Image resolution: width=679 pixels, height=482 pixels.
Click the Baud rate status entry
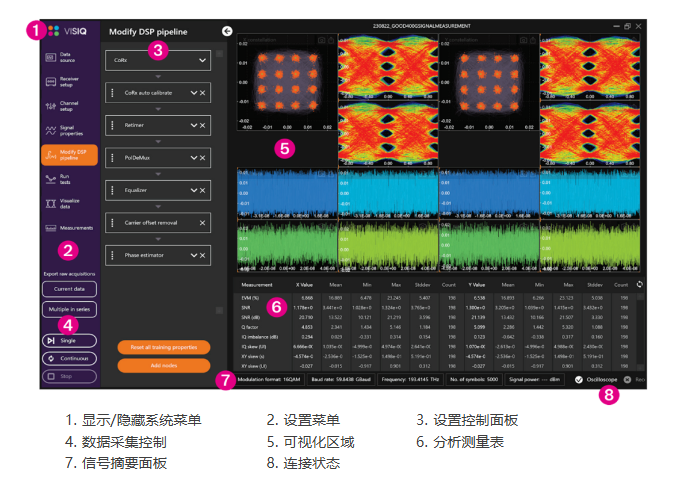[x=341, y=379]
